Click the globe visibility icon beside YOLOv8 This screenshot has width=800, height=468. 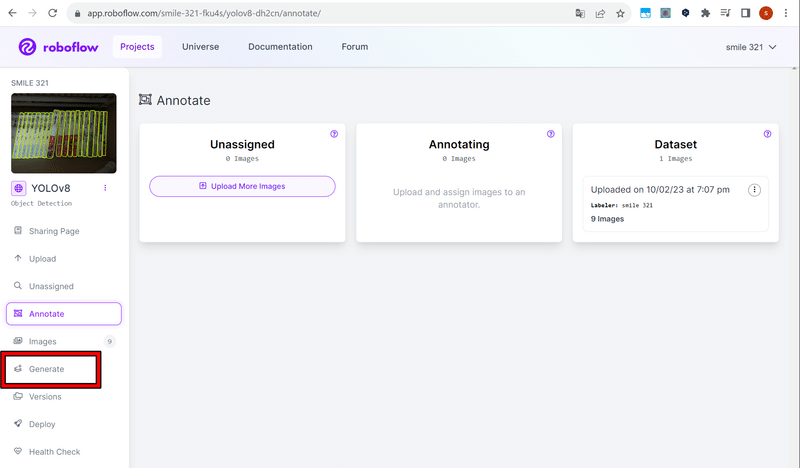pyautogui.click(x=18, y=188)
